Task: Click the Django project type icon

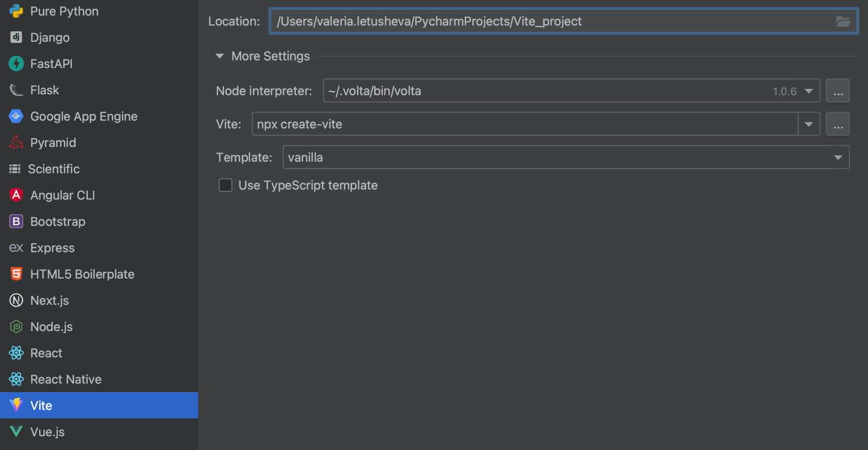Action: pyautogui.click(x=16, y=37)
